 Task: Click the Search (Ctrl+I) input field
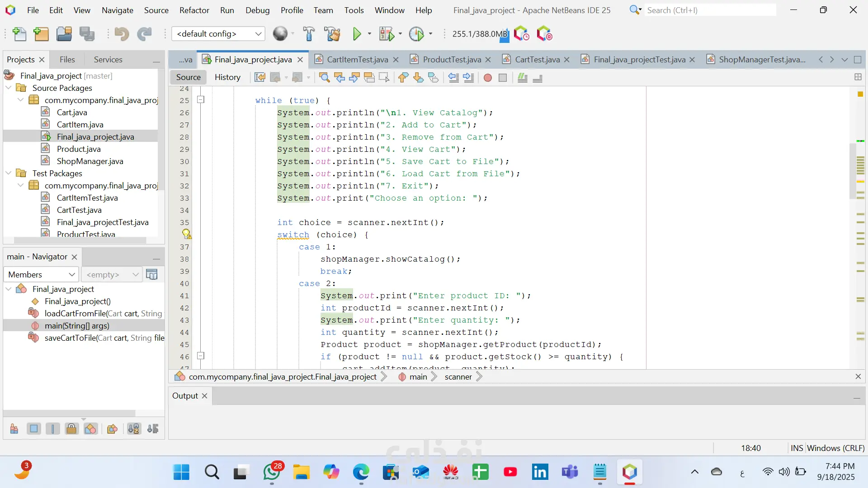(x=710, y=10)
